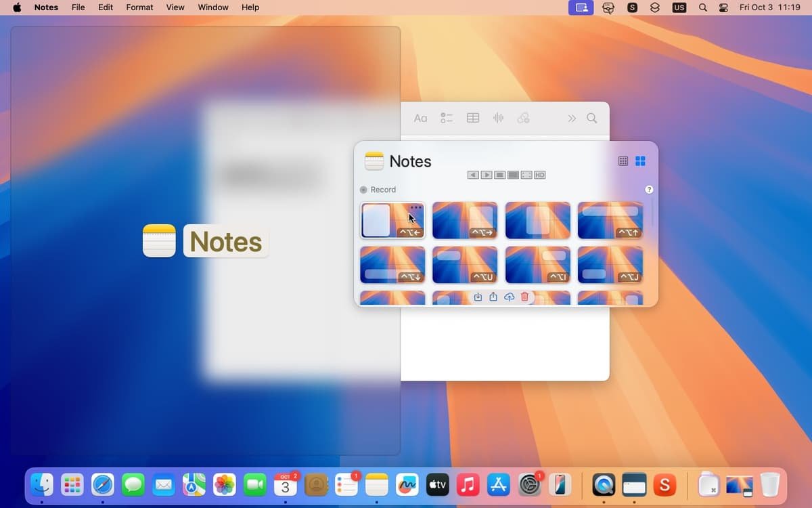Viewport: 812px width, 508px height.
Task: Start an audio recording via the waveform icon
Action: (x=498, y=118)
